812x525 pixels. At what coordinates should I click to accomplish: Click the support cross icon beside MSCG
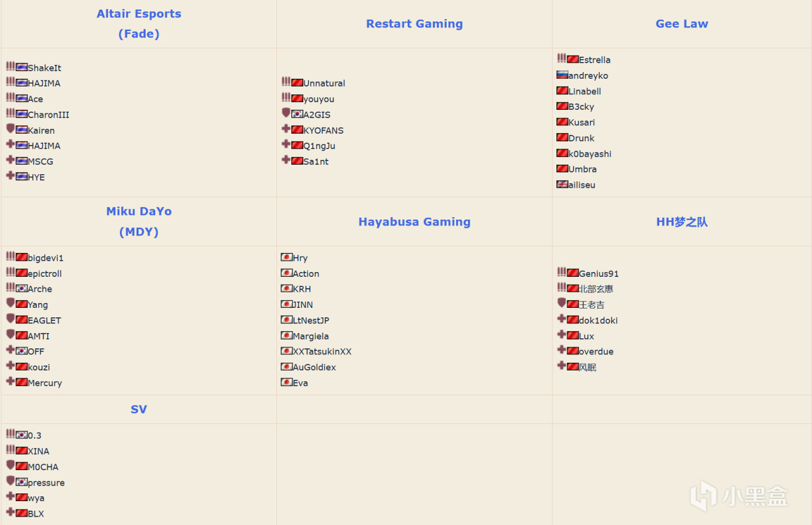point(10,160)
